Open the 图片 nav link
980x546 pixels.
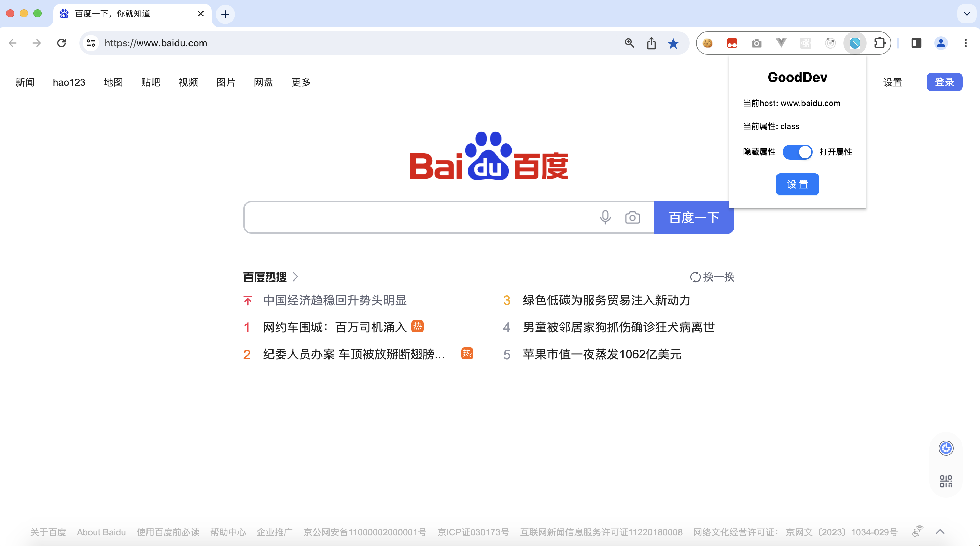[226, 82]
